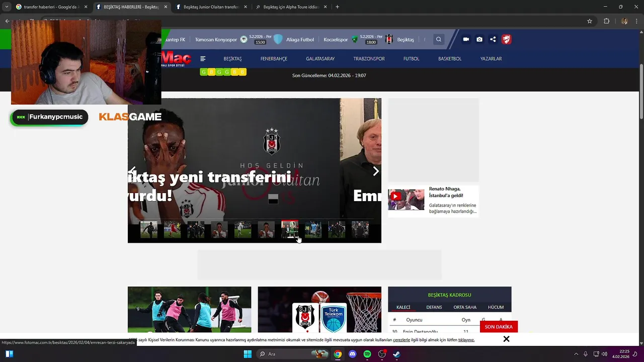Advance the news carousel with the right arrow

coord(375,171)
